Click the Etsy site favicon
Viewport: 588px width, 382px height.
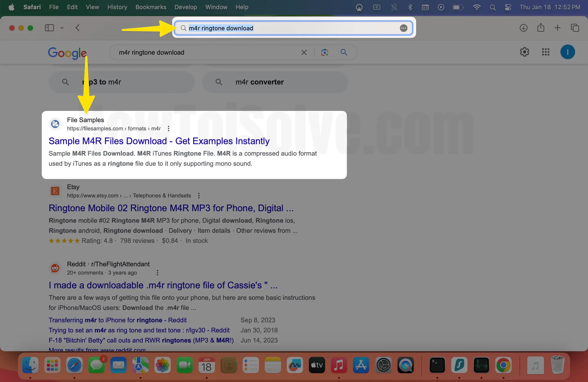pos(55,191)
